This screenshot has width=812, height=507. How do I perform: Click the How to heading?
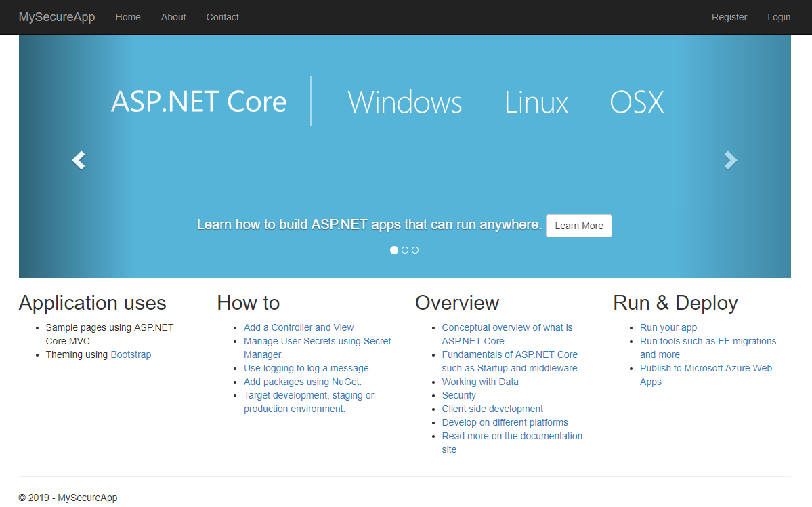coord(249,303)
